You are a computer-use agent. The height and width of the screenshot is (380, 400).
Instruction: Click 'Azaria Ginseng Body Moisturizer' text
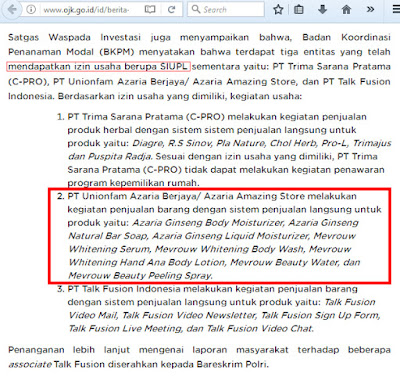click(x=208, y=223)
